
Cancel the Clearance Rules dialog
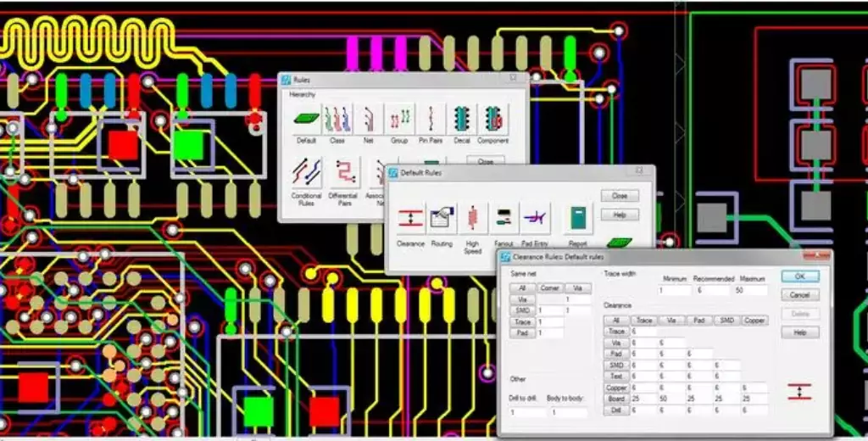tap(799, 295)
